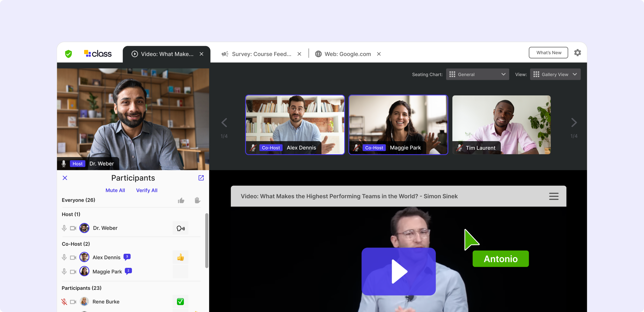Click Dr. Weber's speaking status icon

coord(180,228)
